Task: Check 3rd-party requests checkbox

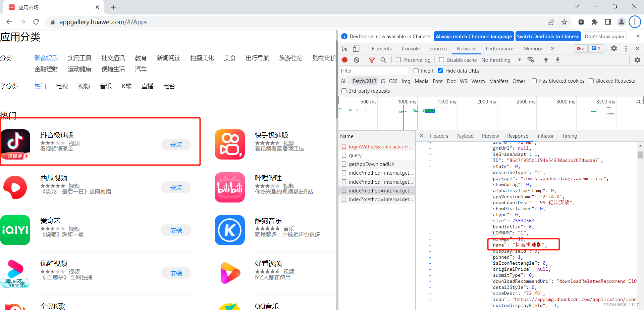Action: click(x=344, y=91)
